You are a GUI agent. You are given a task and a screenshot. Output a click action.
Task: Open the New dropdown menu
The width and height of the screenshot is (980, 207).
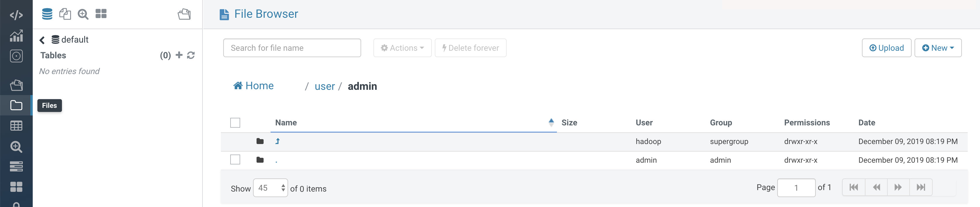click(938, 48)
